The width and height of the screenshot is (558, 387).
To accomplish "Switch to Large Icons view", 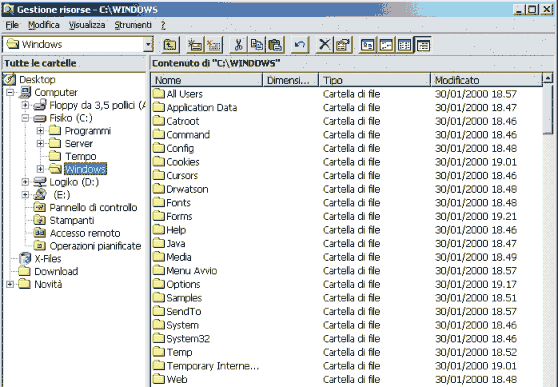I will [x=367, y=45].
